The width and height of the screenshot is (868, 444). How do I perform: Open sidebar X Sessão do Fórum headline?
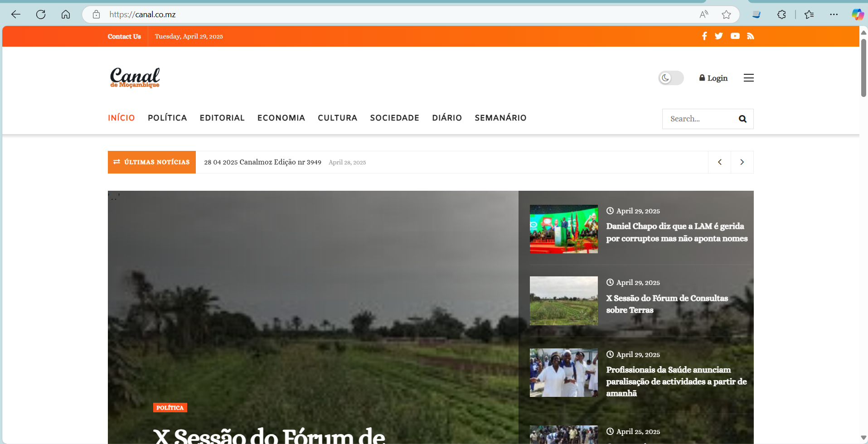667,304
